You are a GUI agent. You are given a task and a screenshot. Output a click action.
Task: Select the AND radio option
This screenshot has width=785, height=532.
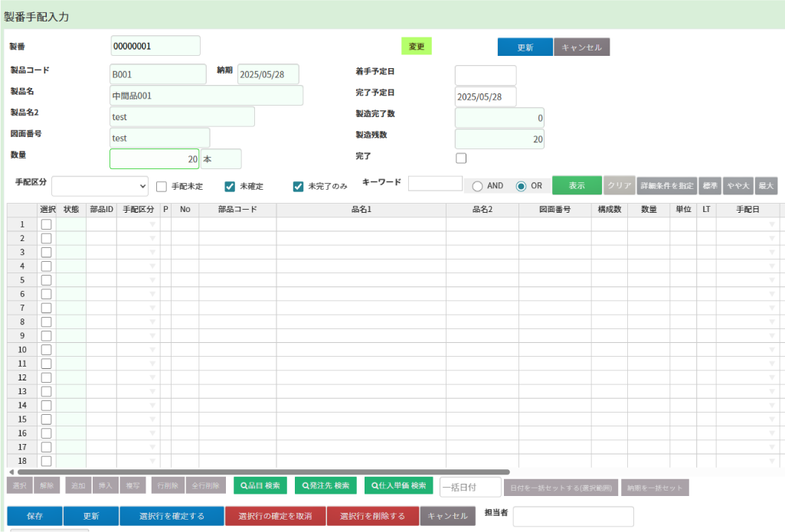click(x=478, y=186)
